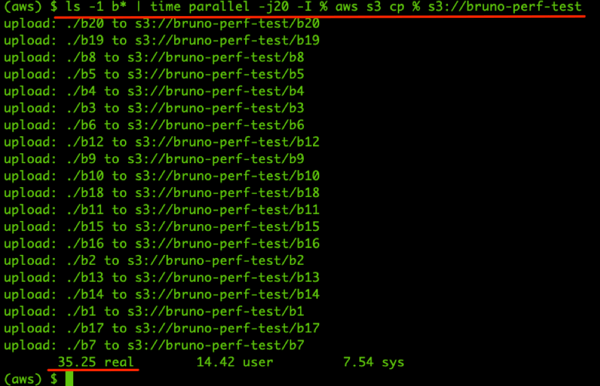600x386 pixels.
Task: Click the s3://bruno-perf-test/b5 destination path
Action: point(216,74)
